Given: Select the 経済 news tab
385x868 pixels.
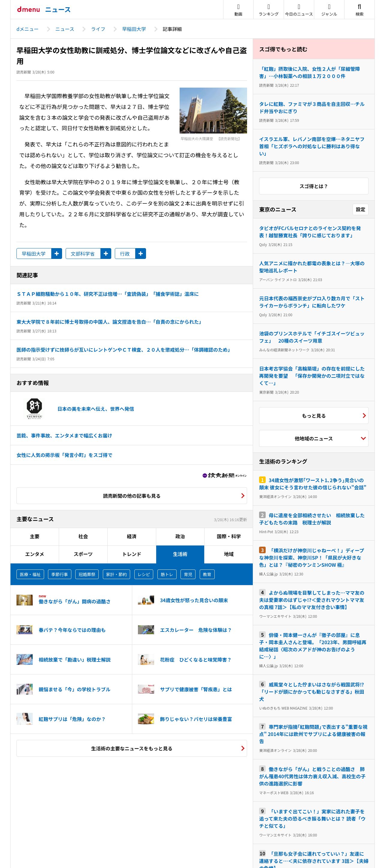Looking at the screenshot, I should [x=132, y=536].
